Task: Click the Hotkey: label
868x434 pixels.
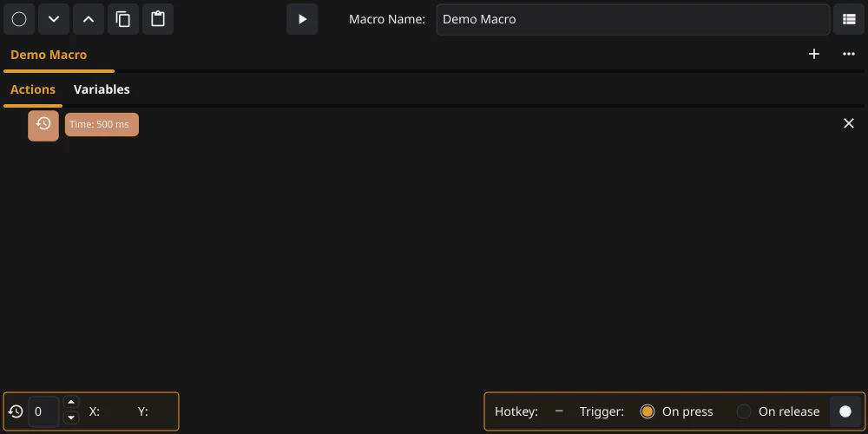Action: pos(516,411)
